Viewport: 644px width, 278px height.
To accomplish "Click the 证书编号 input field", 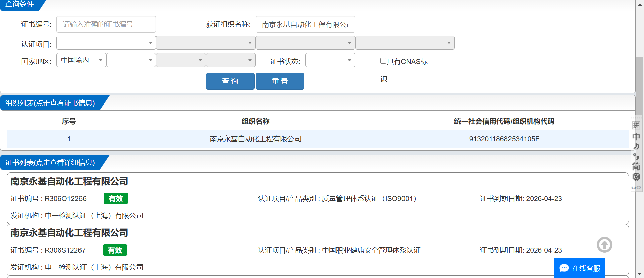I will tap(106, 24).
